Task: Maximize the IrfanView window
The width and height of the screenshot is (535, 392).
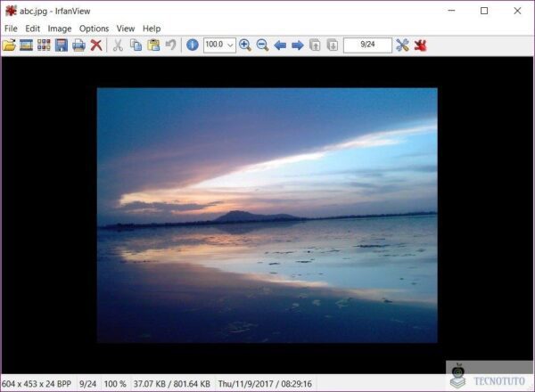Action: (484, 11)
